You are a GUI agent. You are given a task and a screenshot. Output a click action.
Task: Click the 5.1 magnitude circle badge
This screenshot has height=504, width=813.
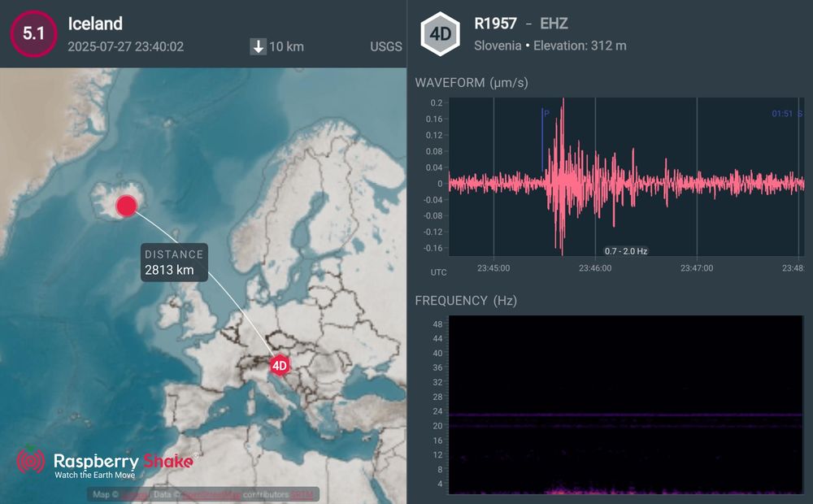pos(33,33)
